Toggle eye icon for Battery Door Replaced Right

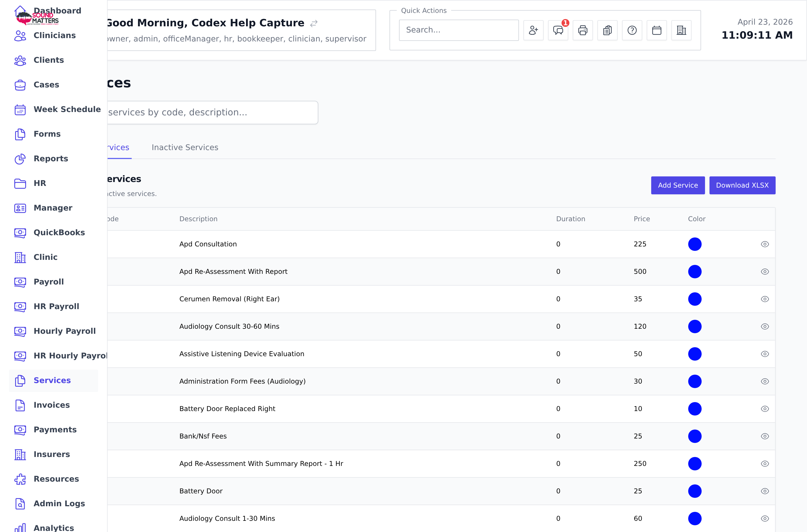(765, 409)
